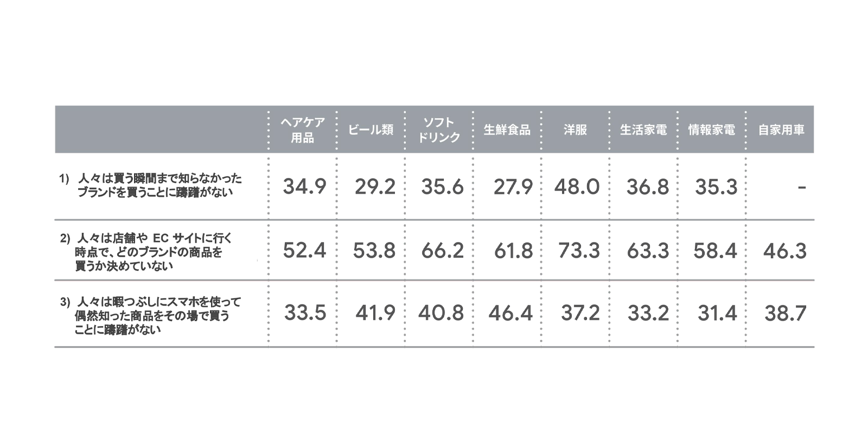This screenshot has width=868, height=434.
Task: Click the 46.4 value under 生鮮食品
Action: 510,314
